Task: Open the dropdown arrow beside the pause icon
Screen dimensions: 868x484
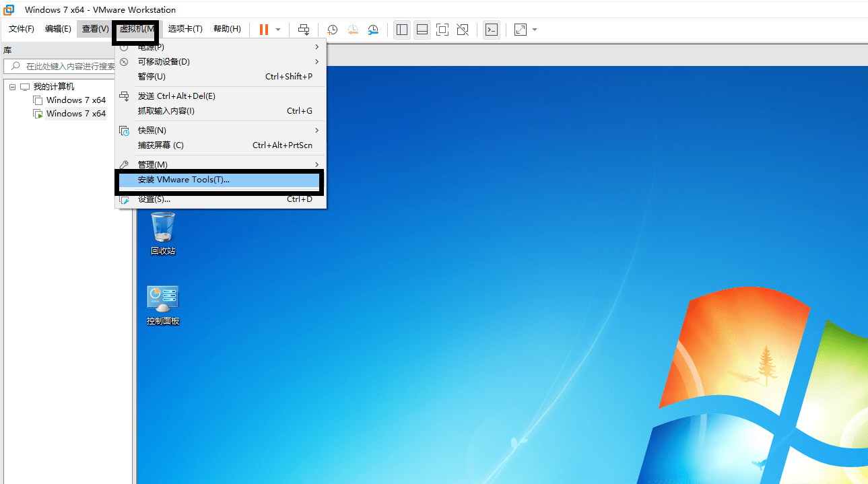Action: pyautogui.click(x=278, y=30)
